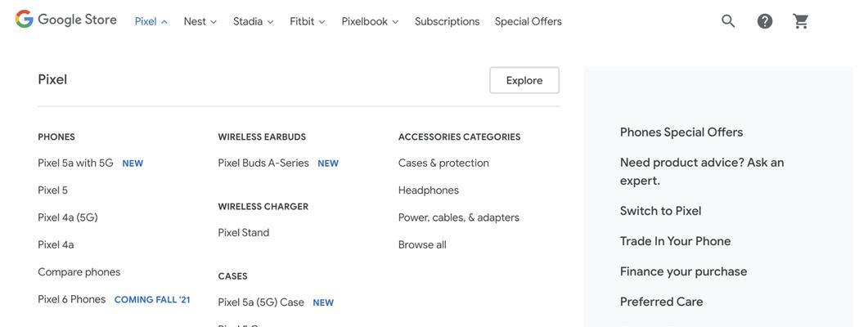The width and height of the screenshot is (868, 327).
Task: Click the Explore button
Action: [524, 80]
